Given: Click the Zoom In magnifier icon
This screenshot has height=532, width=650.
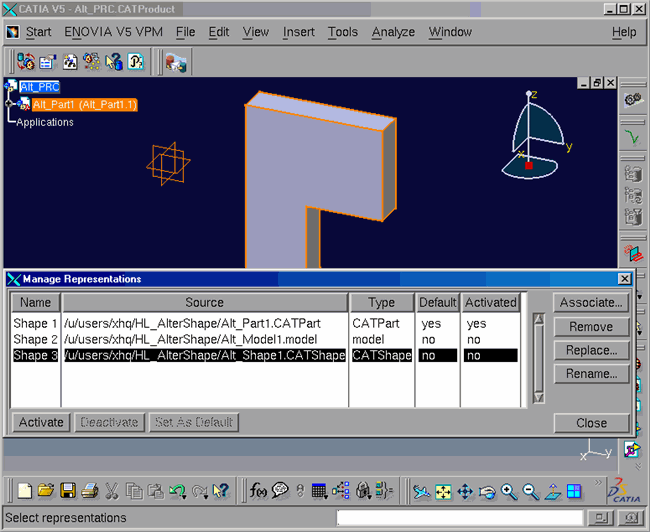Looking at the screenshot, I should pyautogui.click(x=509, y=491).
